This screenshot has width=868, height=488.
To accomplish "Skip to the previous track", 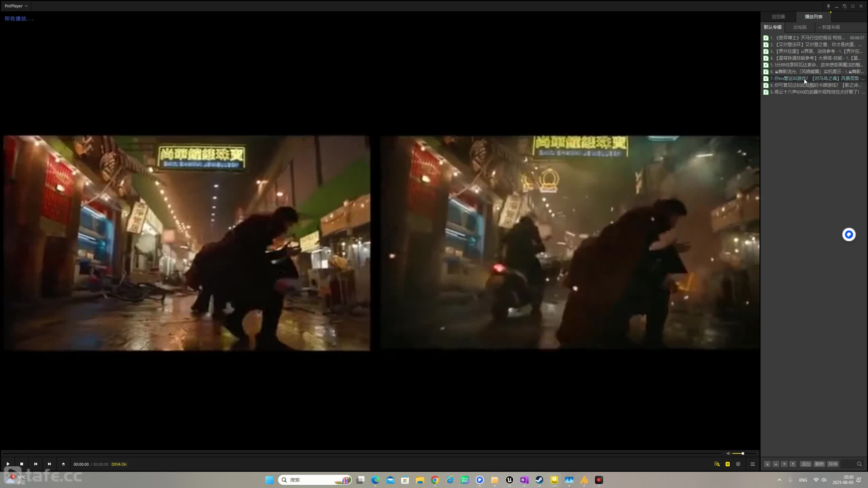I will pos(36,464).
